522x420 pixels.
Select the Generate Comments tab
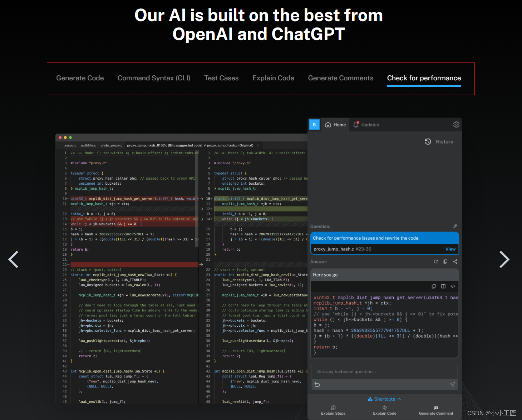pyautogui.click(x=341, y=78)
